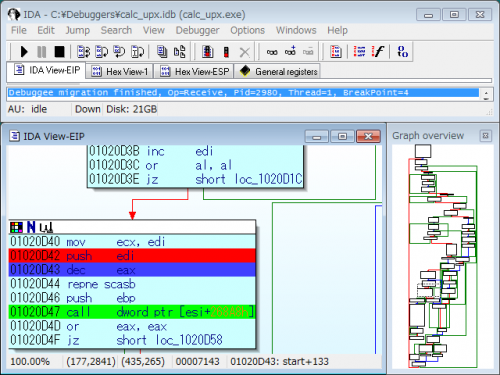Open the modules list toolbar icon

coord(162,52)
